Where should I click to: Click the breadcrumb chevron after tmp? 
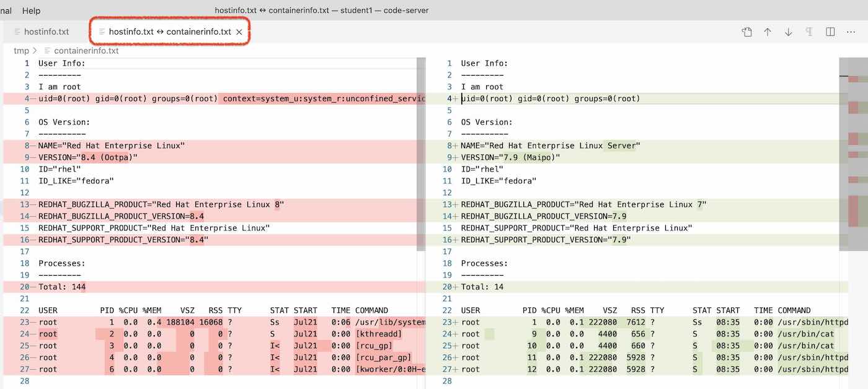[x=35, y=51]
